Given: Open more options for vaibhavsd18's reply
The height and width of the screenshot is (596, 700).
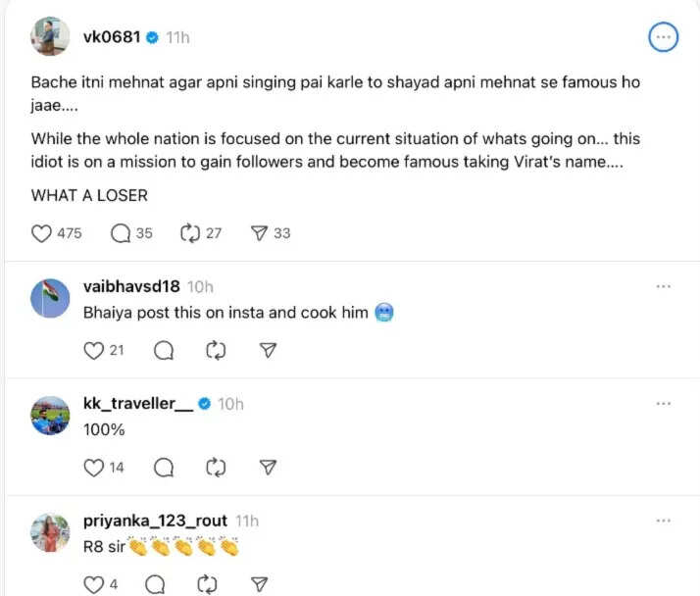Looking at the screenshot, I should pos(664,286).
